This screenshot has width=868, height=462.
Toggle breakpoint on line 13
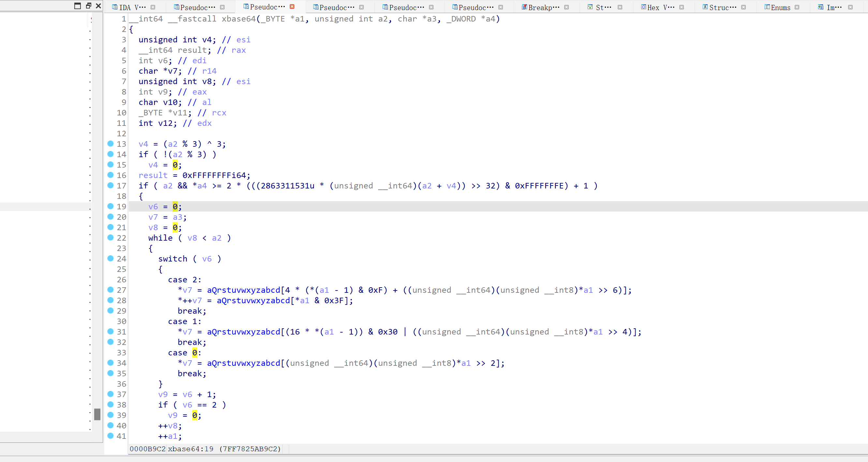[x=110, y=143]
